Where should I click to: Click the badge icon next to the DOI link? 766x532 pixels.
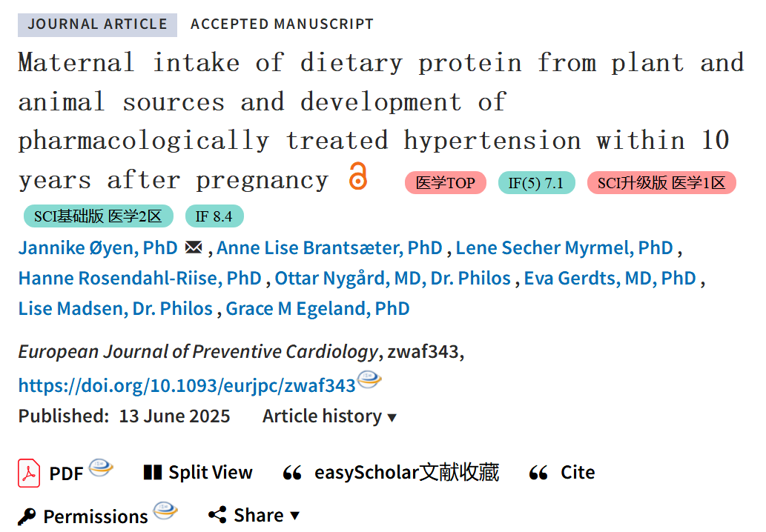point(369,379)
